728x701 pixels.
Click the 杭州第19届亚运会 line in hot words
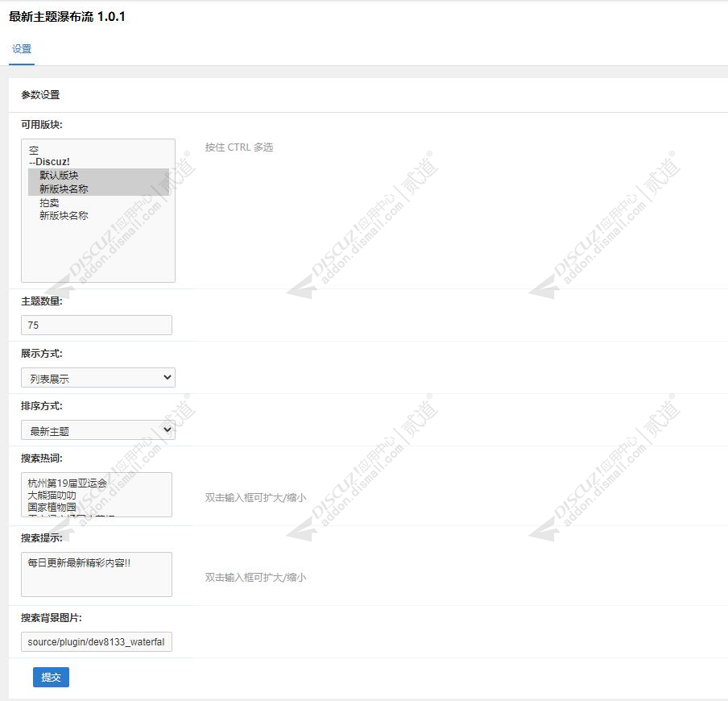(68, 483)
